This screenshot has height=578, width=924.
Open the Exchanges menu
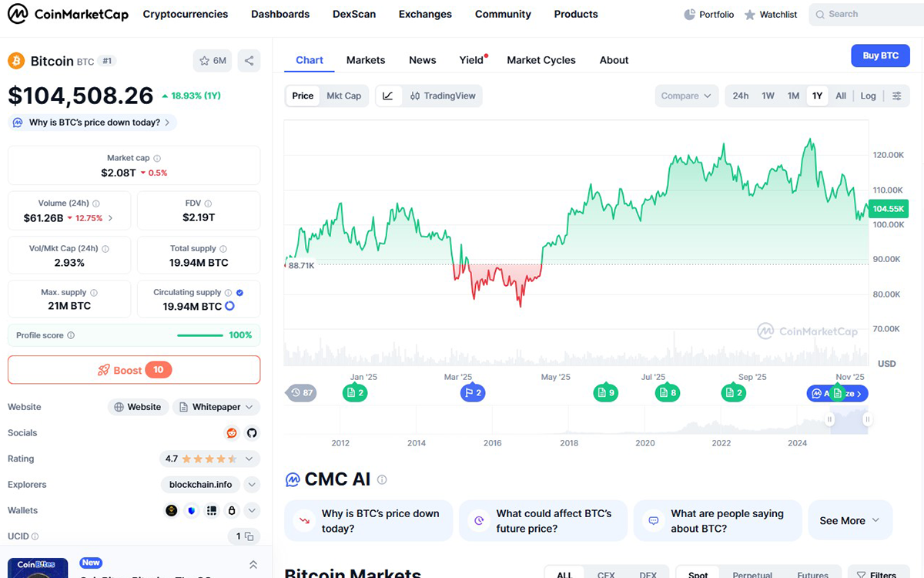tap(425, 14)
